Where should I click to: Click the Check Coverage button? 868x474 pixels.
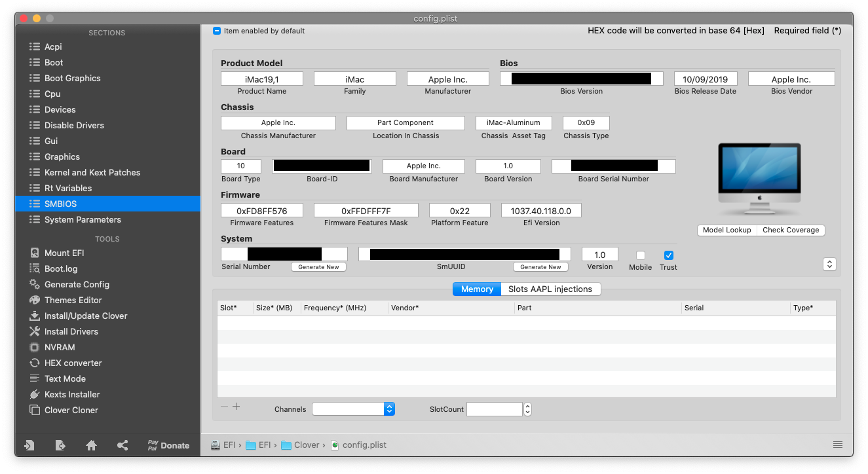(791, 230)
